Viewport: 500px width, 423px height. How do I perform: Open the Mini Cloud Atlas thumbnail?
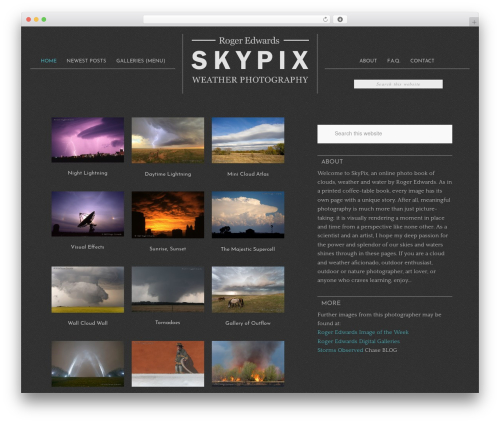tap(248, 140)
